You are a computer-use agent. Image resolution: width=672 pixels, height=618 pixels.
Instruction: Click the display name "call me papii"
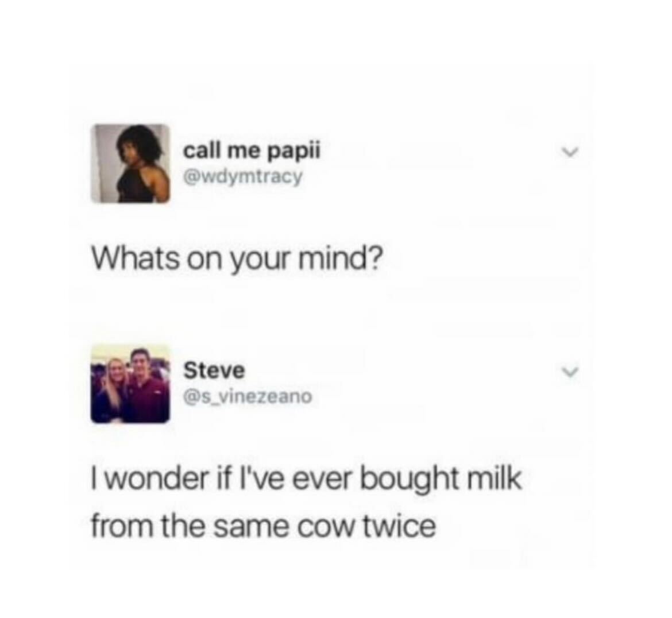pos(252,152)
